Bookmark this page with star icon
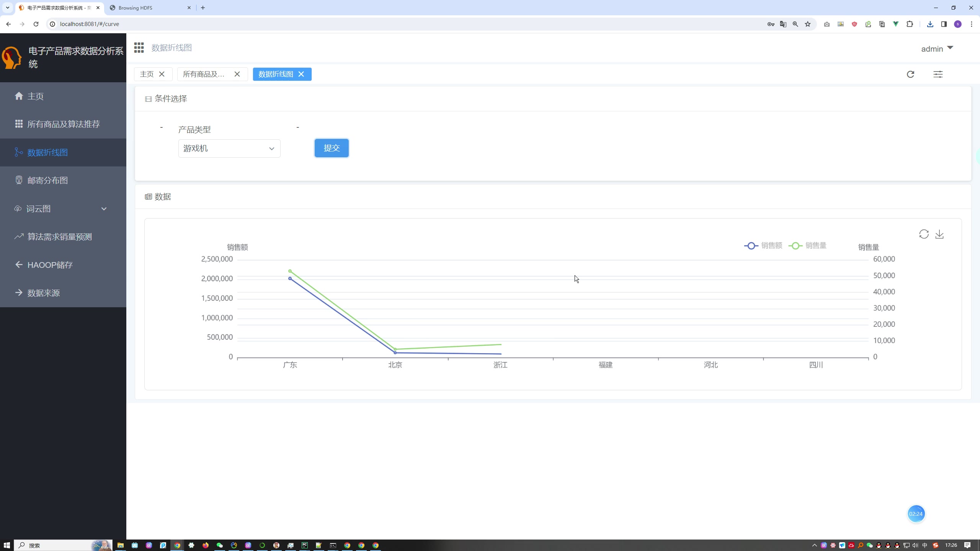The width and height of the screenshot is (980, 551). 808,24
